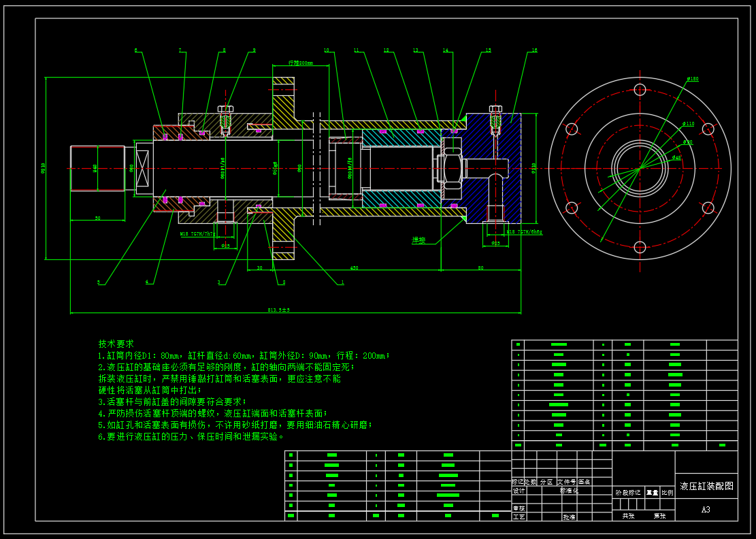Viewport: 756px width, 539px height.
Task: Click the Φ180 dimension in end view
Action: click(693, 78)
